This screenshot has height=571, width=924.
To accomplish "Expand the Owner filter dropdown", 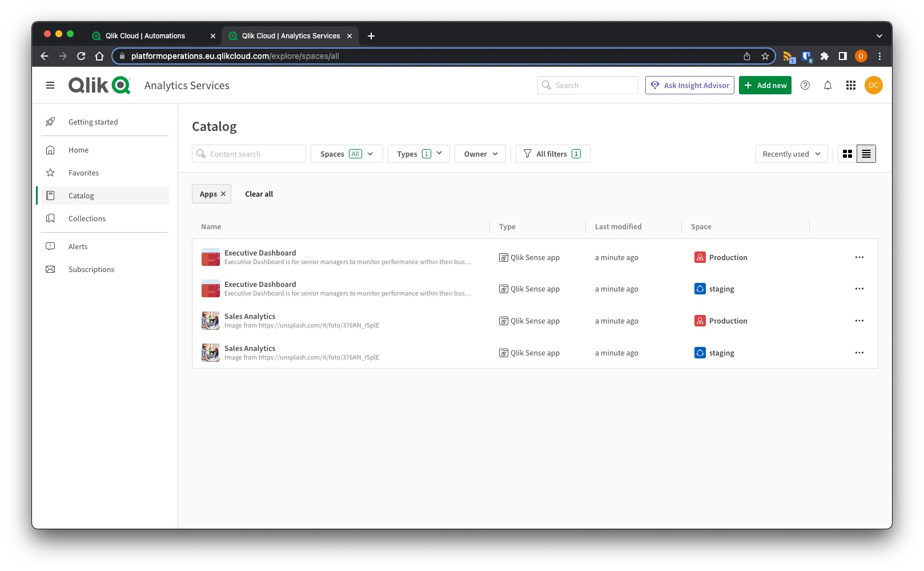I will pyautogui.click(x=480, y=153).
